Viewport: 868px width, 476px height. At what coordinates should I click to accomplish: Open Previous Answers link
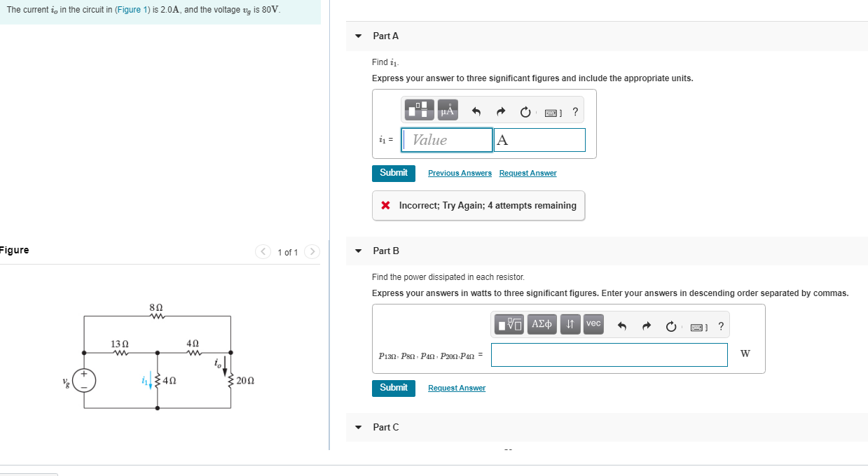tap(460, 173)
